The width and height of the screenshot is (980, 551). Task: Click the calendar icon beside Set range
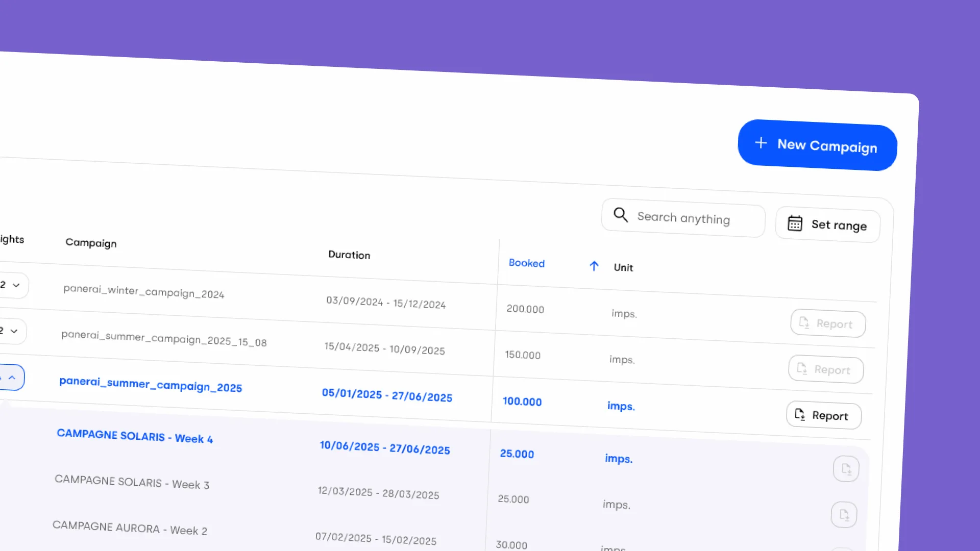tap(795, 223)
